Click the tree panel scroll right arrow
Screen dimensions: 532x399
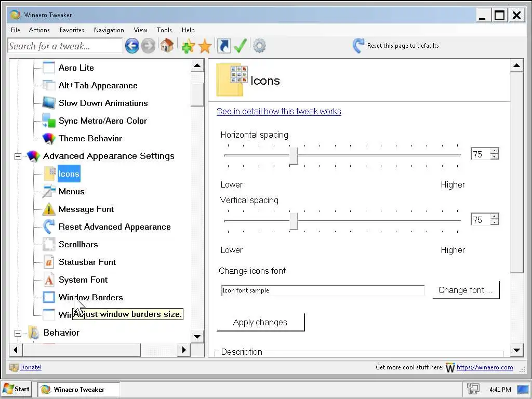click(183, 350)
